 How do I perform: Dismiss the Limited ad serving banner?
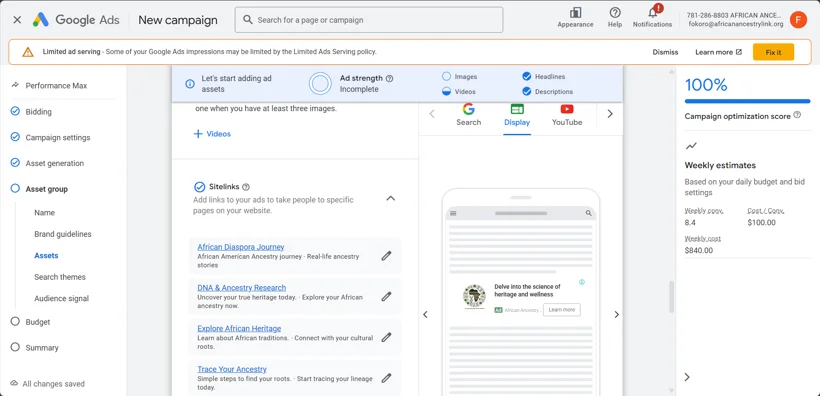tap(665, 52)
